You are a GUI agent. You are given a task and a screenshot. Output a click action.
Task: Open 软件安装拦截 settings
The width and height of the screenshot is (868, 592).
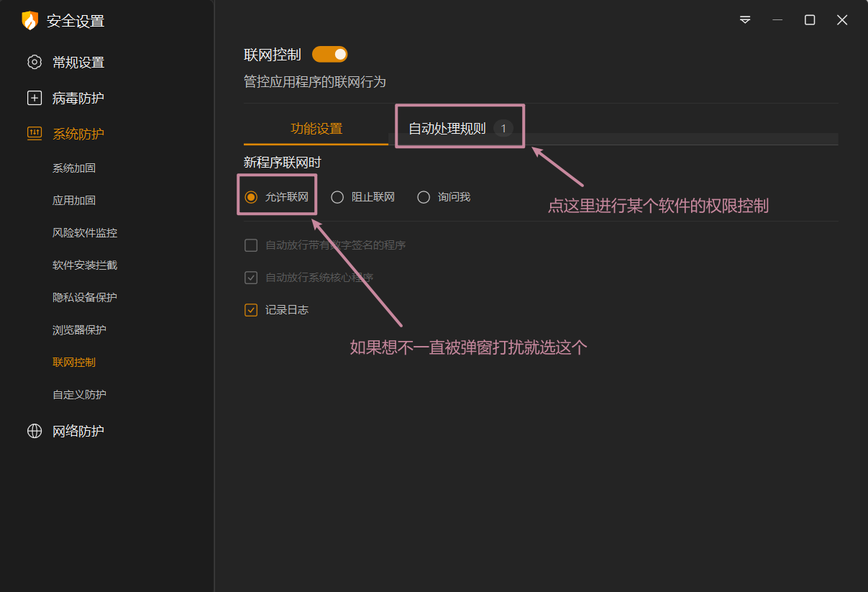coord(85,265)
